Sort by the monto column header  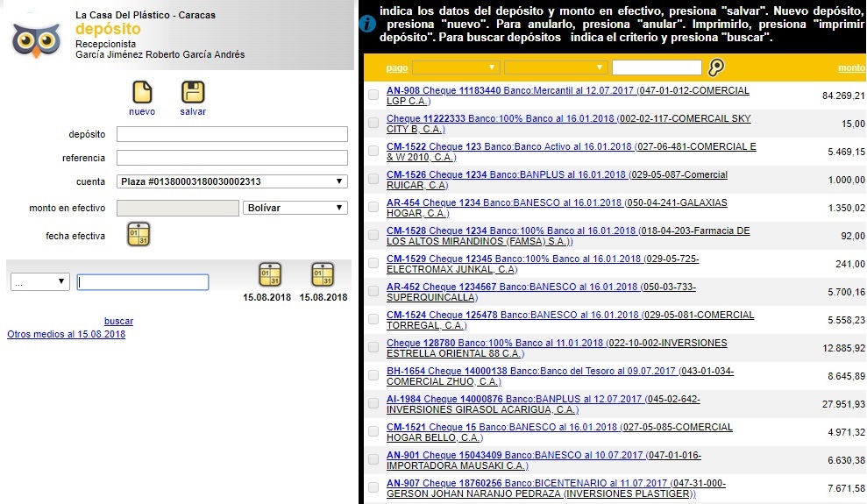[851, 68]
